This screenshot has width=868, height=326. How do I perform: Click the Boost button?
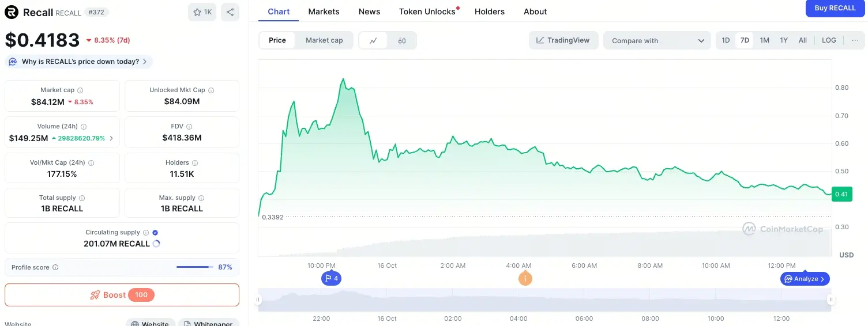click(122, 295)
